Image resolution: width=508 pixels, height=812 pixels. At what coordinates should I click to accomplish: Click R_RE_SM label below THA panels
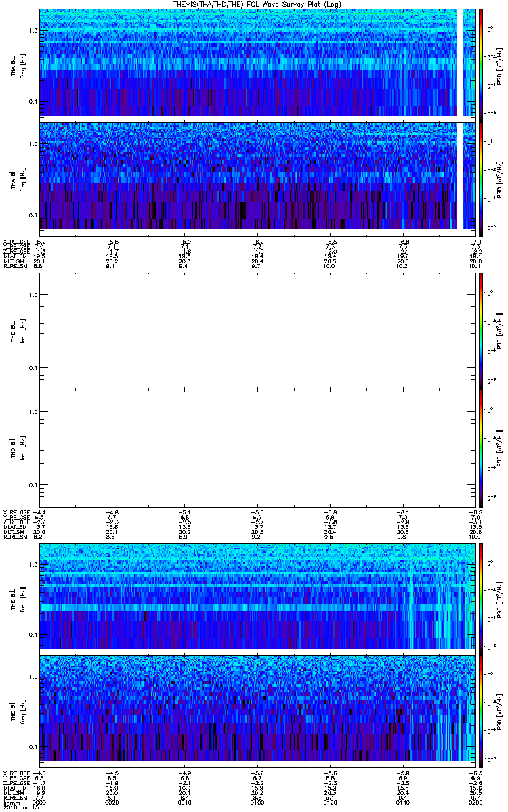(x=14, y=267)
